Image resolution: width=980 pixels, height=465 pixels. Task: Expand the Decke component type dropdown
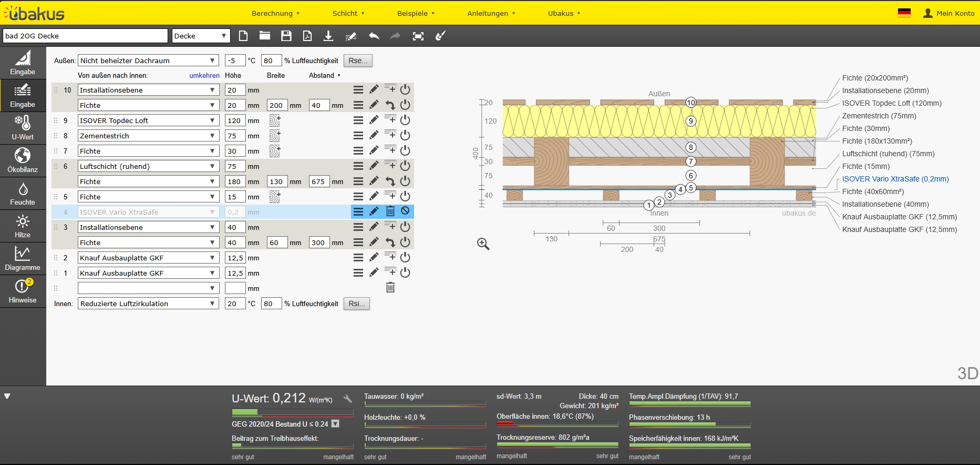(x=201, y=36)
